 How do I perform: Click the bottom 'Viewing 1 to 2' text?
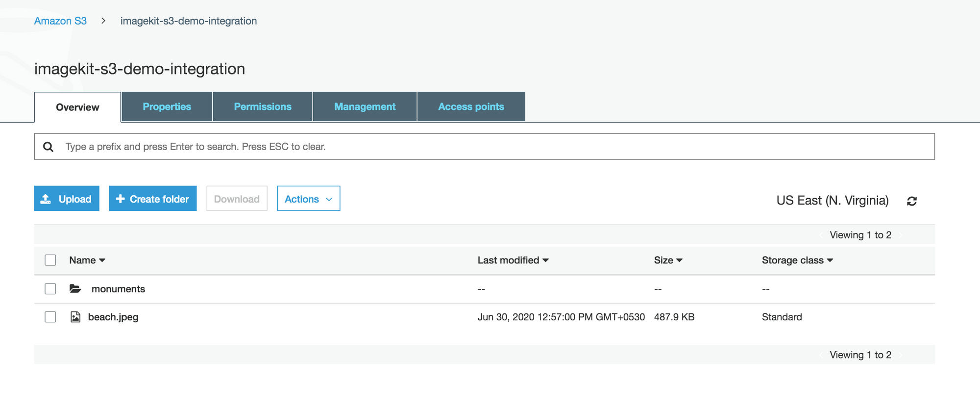860,355
